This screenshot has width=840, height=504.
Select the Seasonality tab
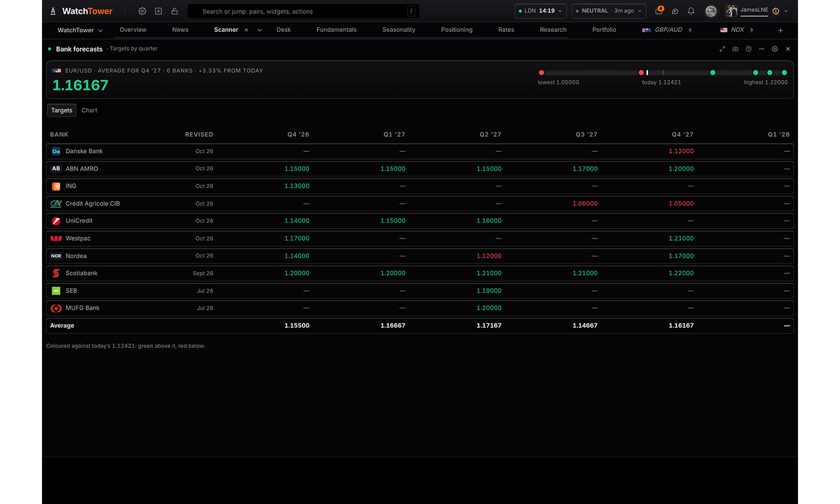(399, 30)
